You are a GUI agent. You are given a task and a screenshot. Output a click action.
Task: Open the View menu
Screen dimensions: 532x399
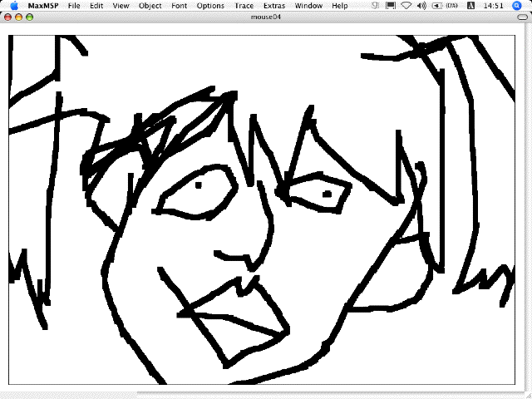pos(121,6)
